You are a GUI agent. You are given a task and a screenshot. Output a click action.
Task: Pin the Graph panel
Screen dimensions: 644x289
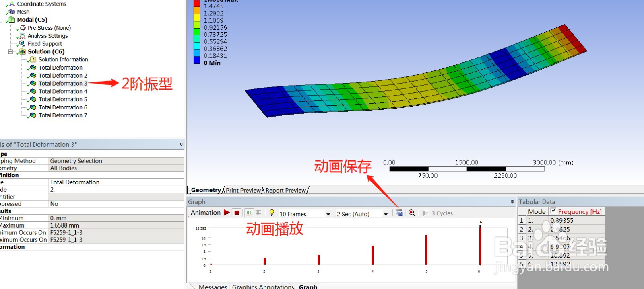tap(512, 201)
